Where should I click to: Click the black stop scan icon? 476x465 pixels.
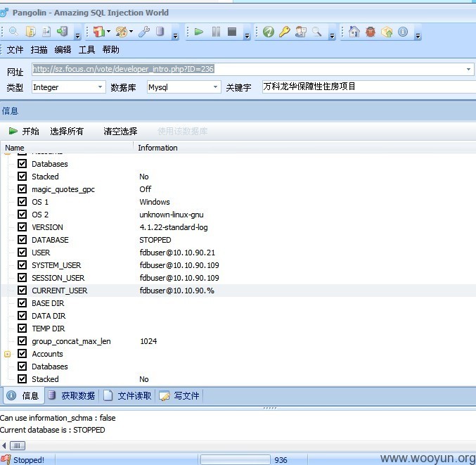tap(232, 32)
